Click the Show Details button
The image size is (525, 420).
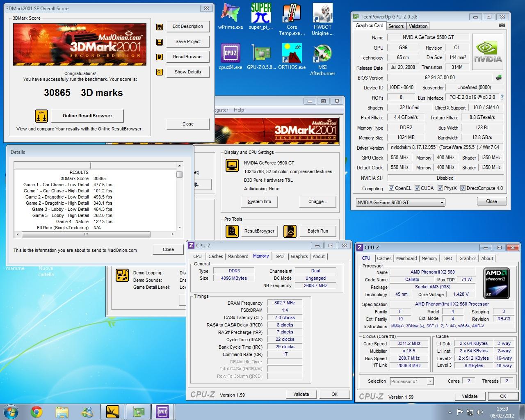(188, 72)
